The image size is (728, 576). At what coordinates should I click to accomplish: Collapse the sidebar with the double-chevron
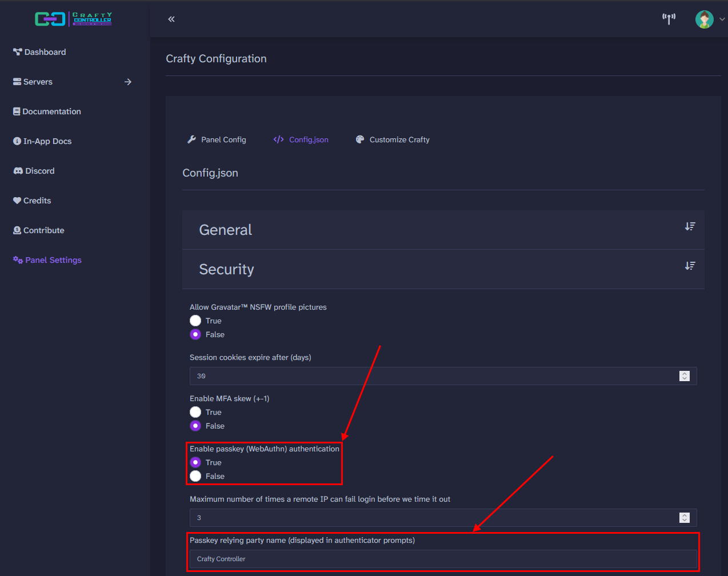(x=171, y=19)
